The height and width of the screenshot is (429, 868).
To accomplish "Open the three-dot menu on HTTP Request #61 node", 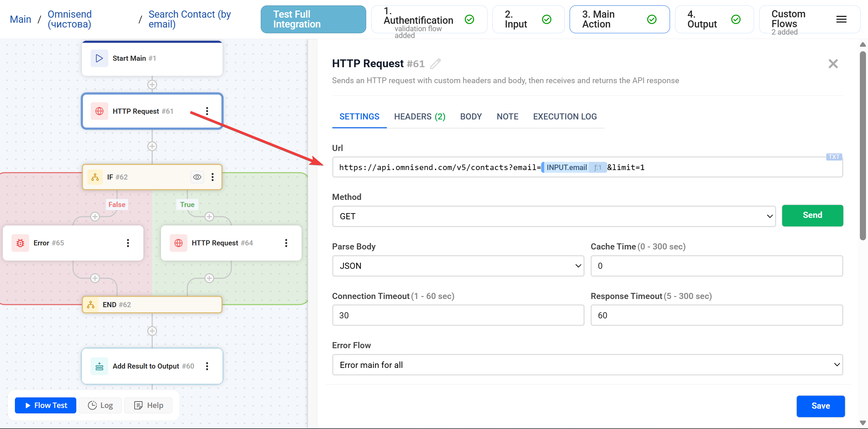I will pyautogui.click(x=207, y=111).
